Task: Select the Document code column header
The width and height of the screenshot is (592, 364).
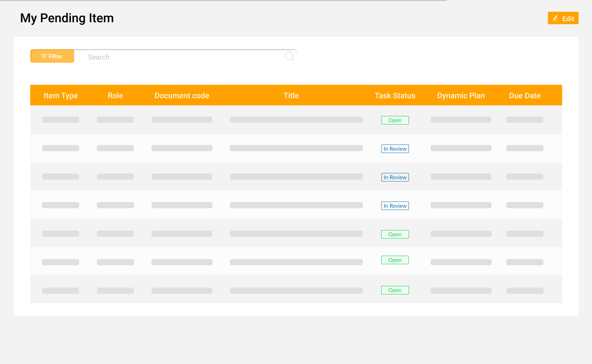Action: pos(182,96)
